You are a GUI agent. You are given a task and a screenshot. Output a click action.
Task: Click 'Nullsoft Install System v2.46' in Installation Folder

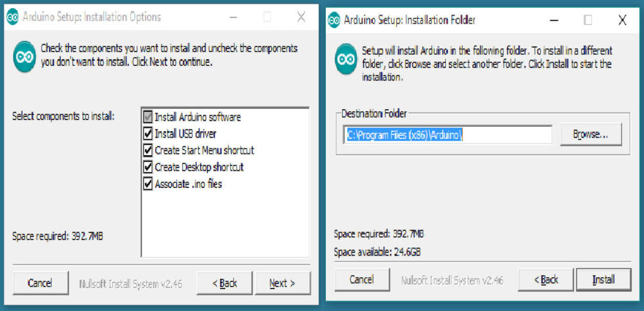(452, 281)
